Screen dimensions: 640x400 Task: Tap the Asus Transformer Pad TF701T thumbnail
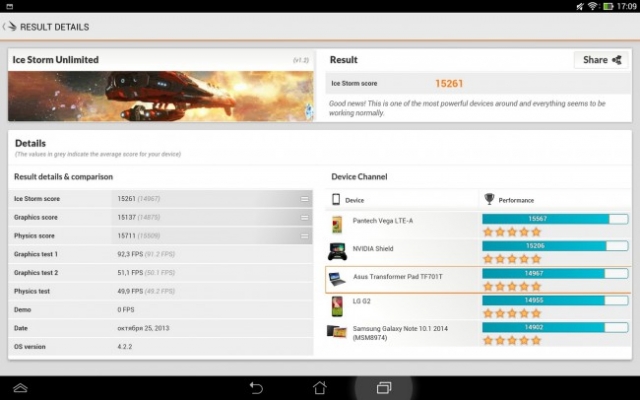pos(337,278)
